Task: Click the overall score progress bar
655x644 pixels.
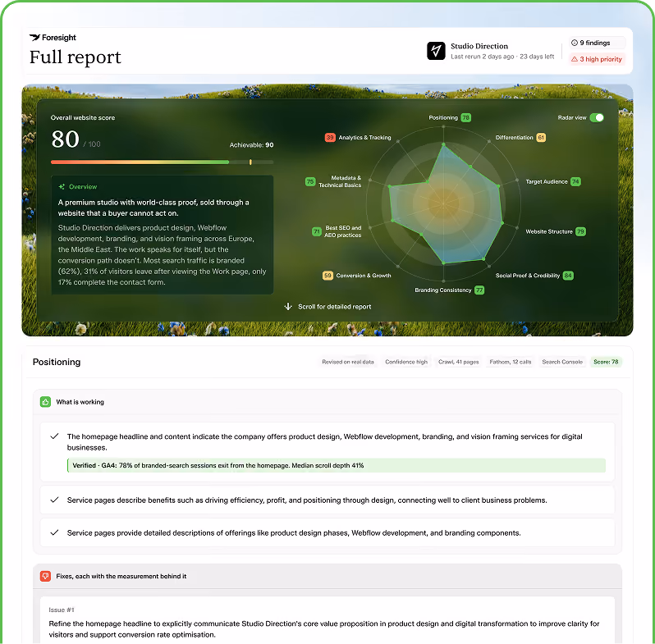Action: click(x=162, y=162)
